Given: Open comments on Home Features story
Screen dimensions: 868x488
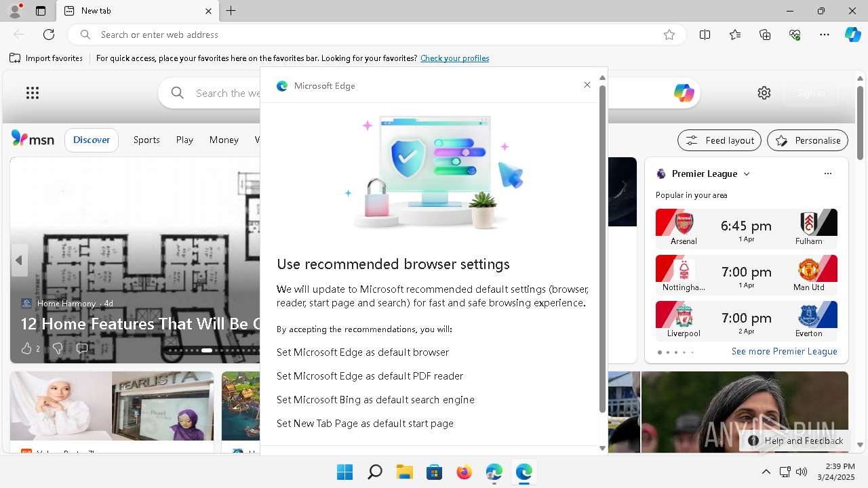Looking at the screenshot, I should point(82,348).
